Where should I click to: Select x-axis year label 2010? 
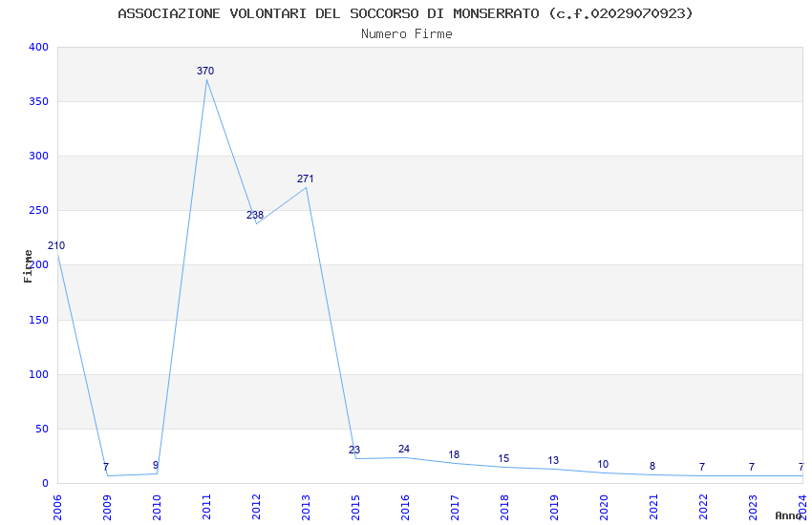click(x=157, y=508)
